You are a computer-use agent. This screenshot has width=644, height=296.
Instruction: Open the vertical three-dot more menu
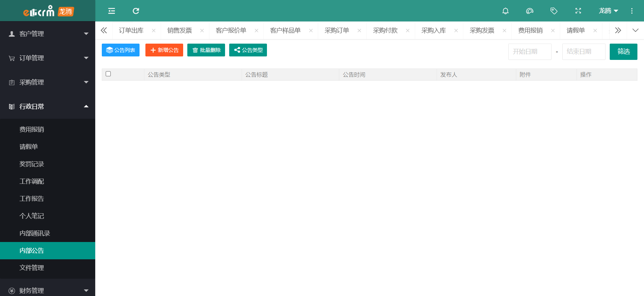tap(632, 11)
